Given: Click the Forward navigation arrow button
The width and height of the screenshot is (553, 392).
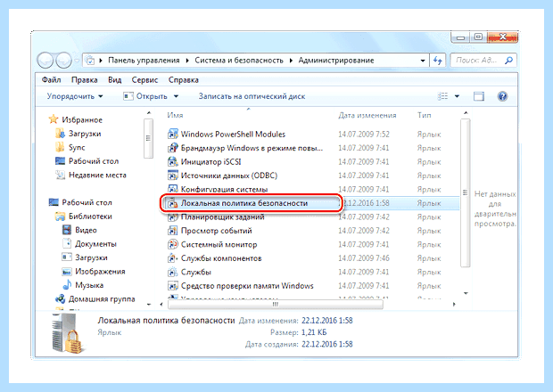Looking at the screenshot, I should (x=63, y=61).
